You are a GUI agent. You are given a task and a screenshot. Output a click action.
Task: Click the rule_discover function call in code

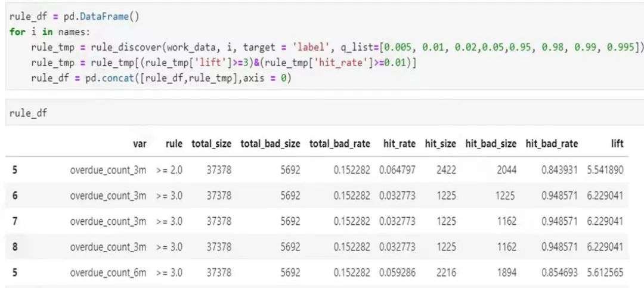coord(123,48)
